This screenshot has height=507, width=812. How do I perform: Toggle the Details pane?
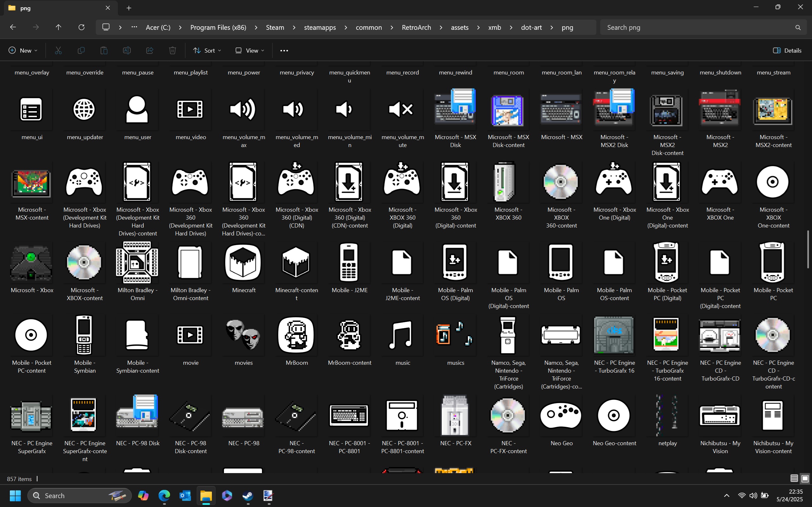787,50
